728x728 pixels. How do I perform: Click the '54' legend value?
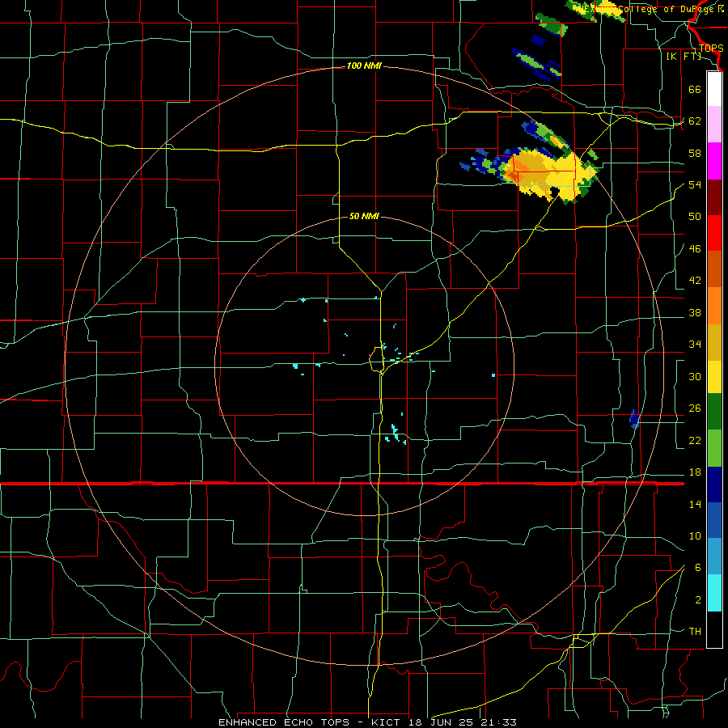[x=695, y=184]
